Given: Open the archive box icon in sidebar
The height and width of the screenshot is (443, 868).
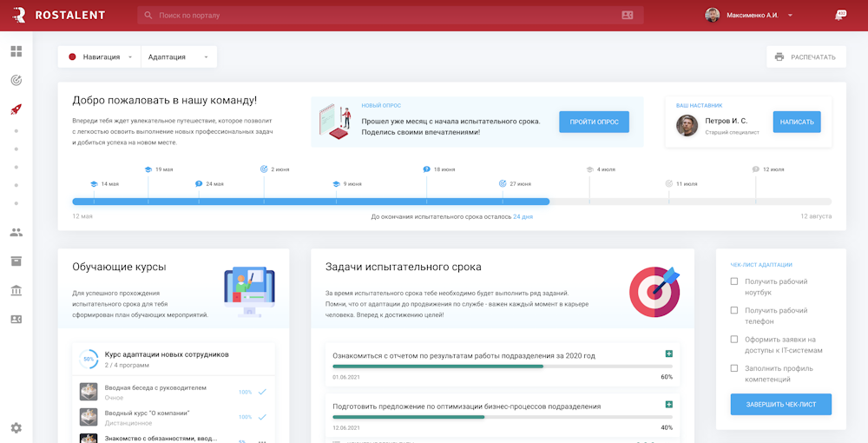Looking at the screenshot, I should pyautogui.click(x=16, y=261).
